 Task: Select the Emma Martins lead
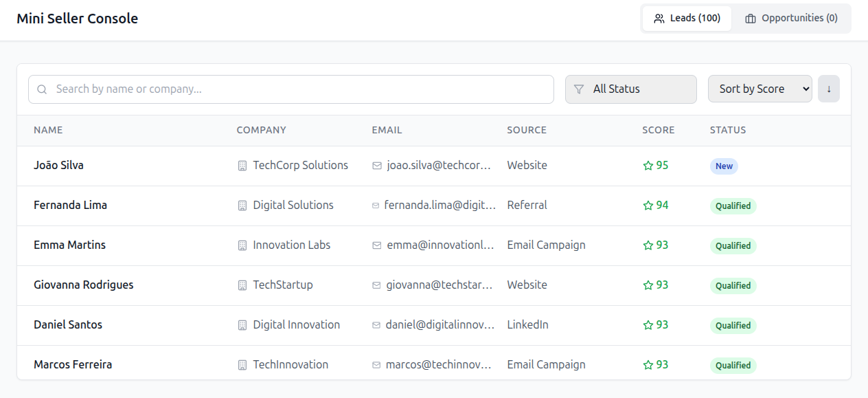69,245
